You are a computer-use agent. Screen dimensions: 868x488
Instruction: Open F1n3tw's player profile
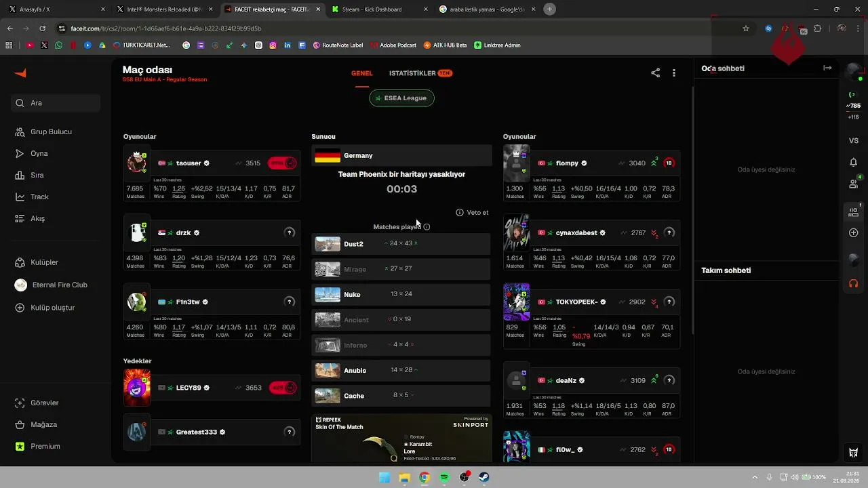click(x=188, y=302)
